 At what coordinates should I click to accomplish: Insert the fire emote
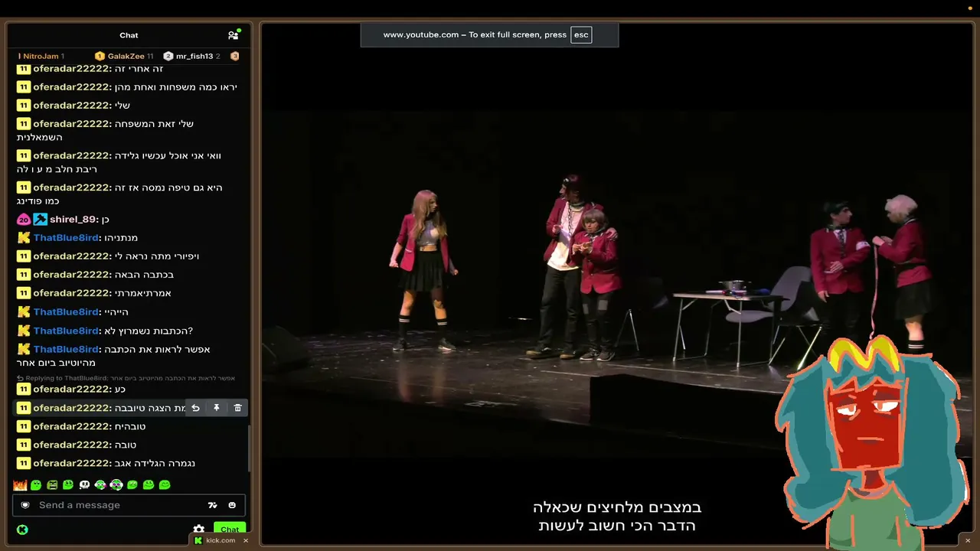pyautogui.click(x=20, y=484)
